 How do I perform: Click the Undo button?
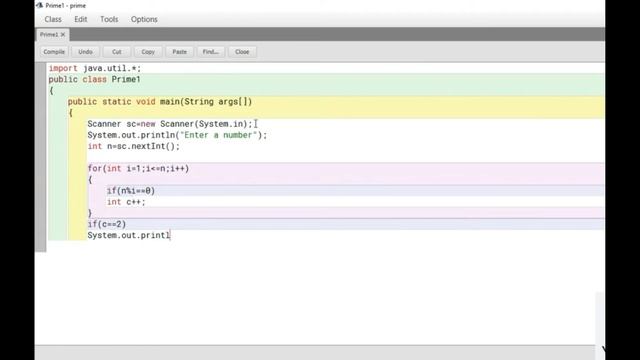click(x=85, y=52)
